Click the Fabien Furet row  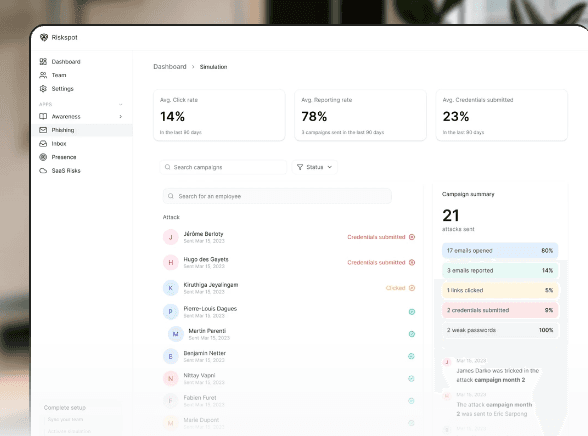point(289,401)
